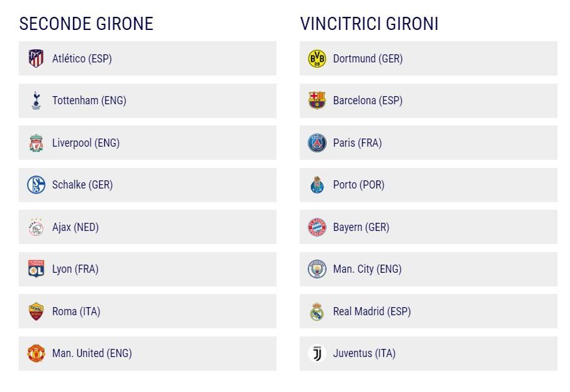Image resolution: width=570 pixels, height=392 pixels.
Task: Click the Manchester United crest
Action: pos(36,353)
